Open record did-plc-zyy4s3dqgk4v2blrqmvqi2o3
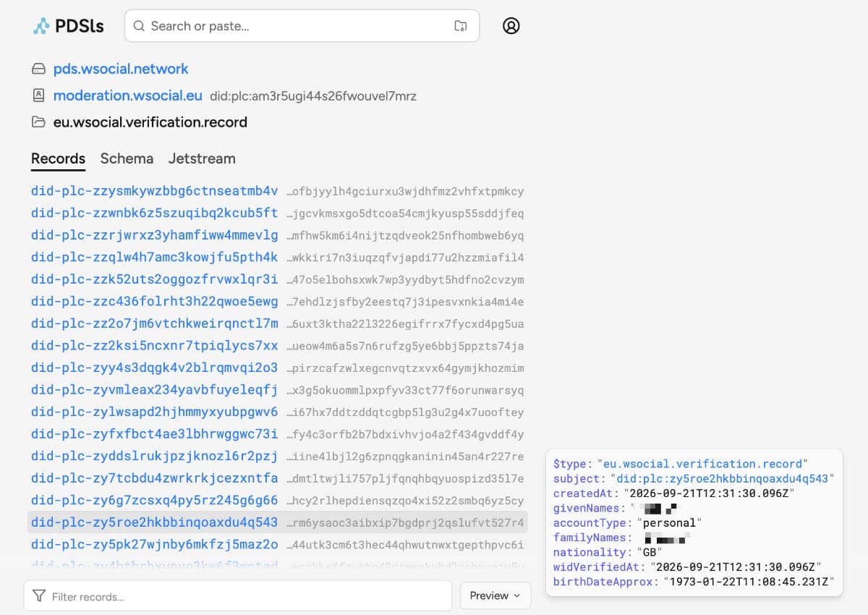868x615 pixels. 154,368
